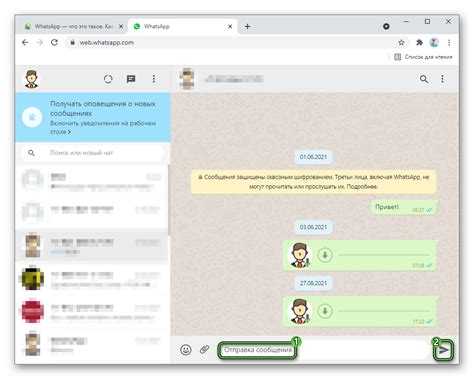The width and height of the screenshot is (474, 379).
Task: Click the notification bell-off circle icon
Action: pos(32,117)
